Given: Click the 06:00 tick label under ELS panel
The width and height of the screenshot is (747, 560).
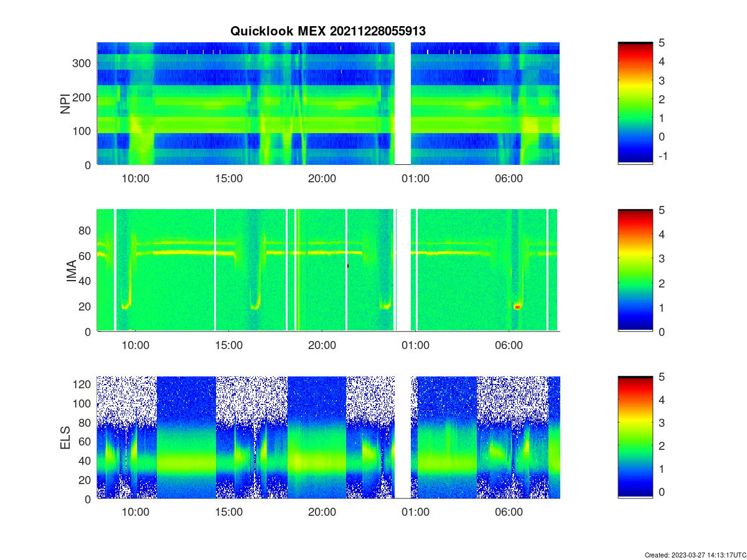Looking at the screenshot, I should [509, 511].
